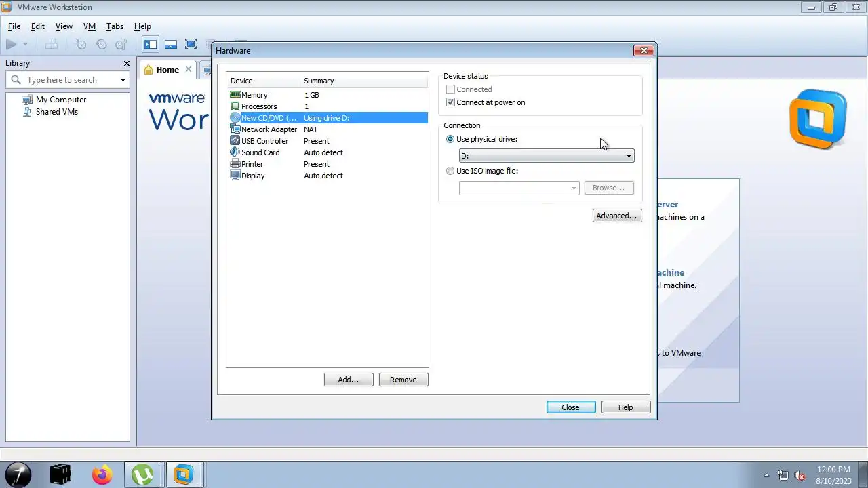Click the network status tray icon

[783, 475]
